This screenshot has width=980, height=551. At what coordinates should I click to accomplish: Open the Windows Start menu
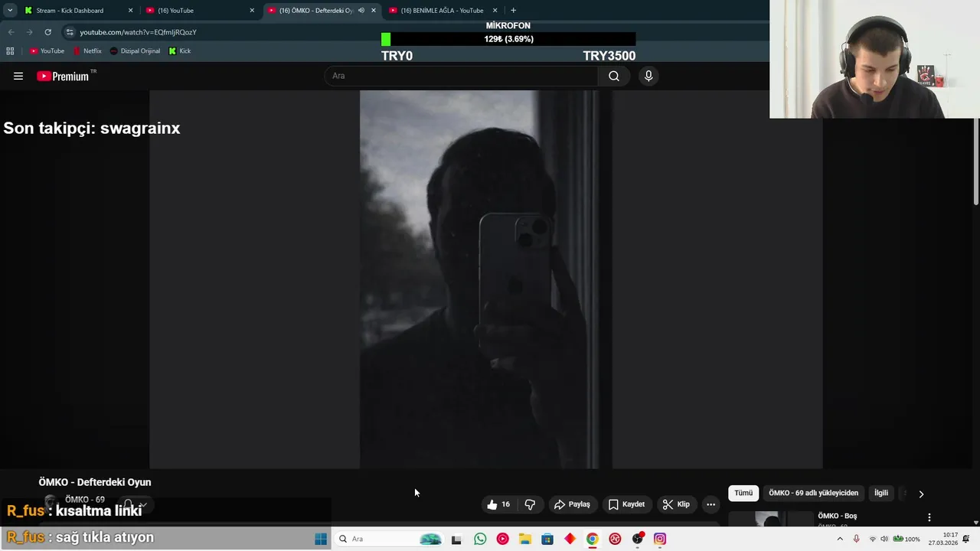tap(321, 539)
